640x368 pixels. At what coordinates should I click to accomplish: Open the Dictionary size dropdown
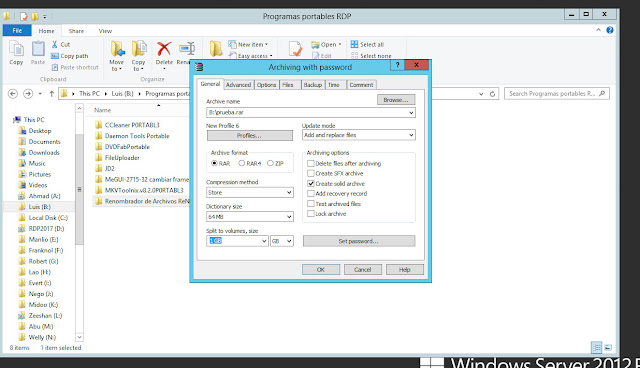click(289, 217)
